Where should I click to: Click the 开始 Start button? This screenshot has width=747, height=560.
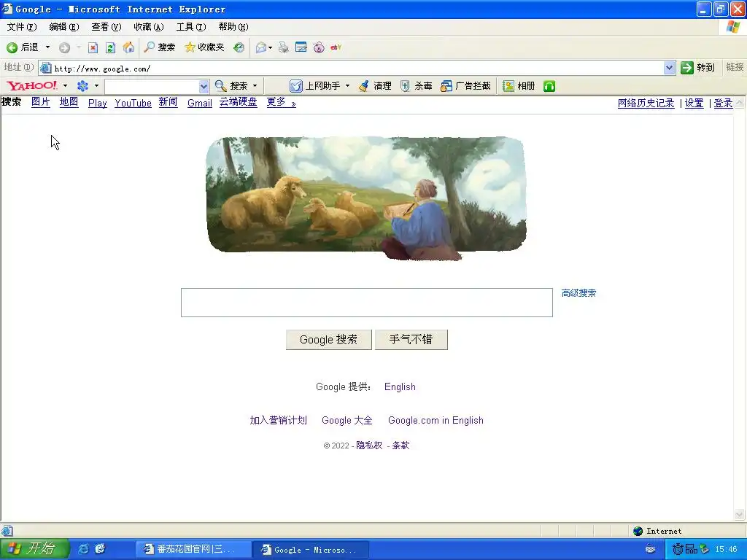(x=34, y=549)
